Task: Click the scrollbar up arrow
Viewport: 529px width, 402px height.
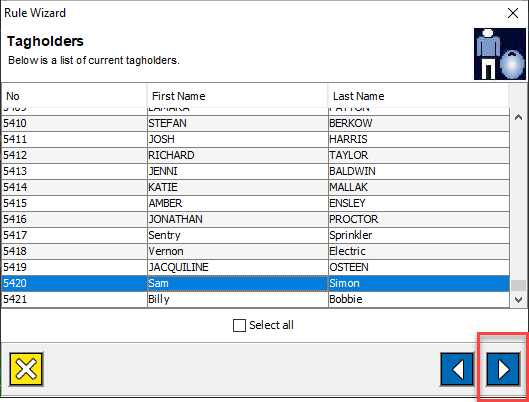Action: [x=519, y=117]
